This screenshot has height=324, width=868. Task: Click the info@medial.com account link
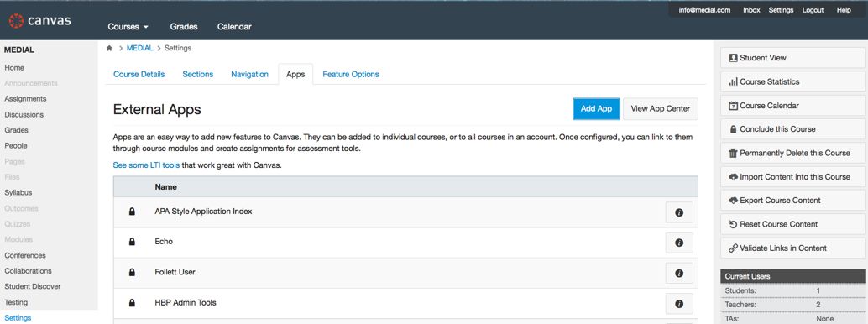pyautogui.click(x=704, y=10)
